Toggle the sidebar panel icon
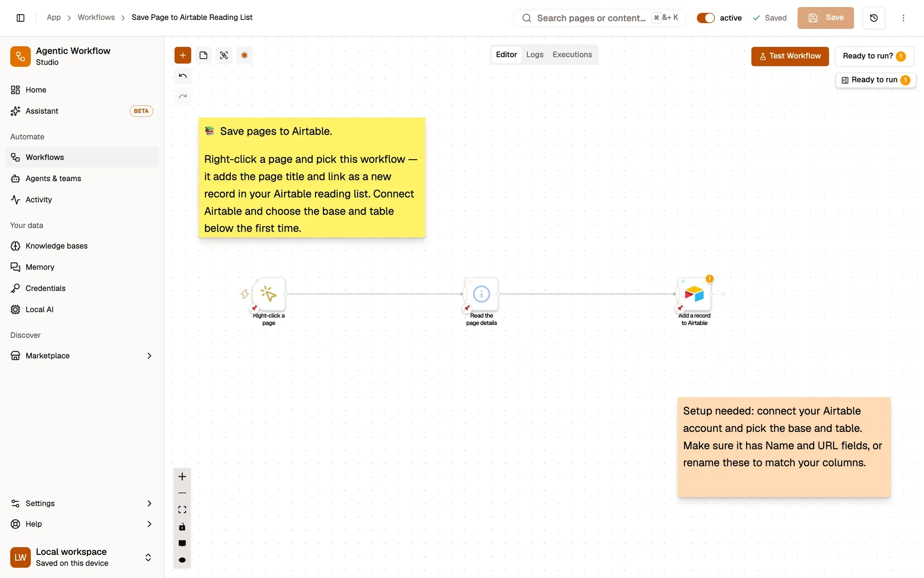Image resolution: width=924 pixels, height=578 pixels. pyautogui.click(x=20, y=18)
